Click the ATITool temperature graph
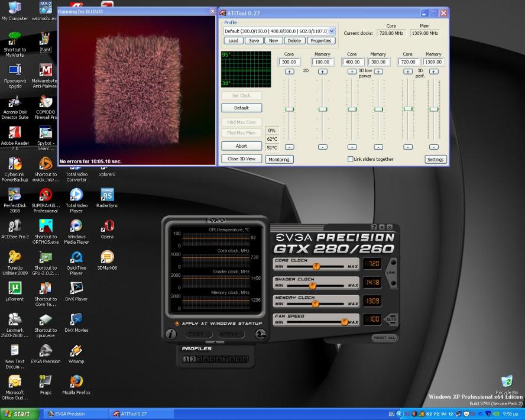The width and height of the screenshot is (525, 420). (246, 69)
